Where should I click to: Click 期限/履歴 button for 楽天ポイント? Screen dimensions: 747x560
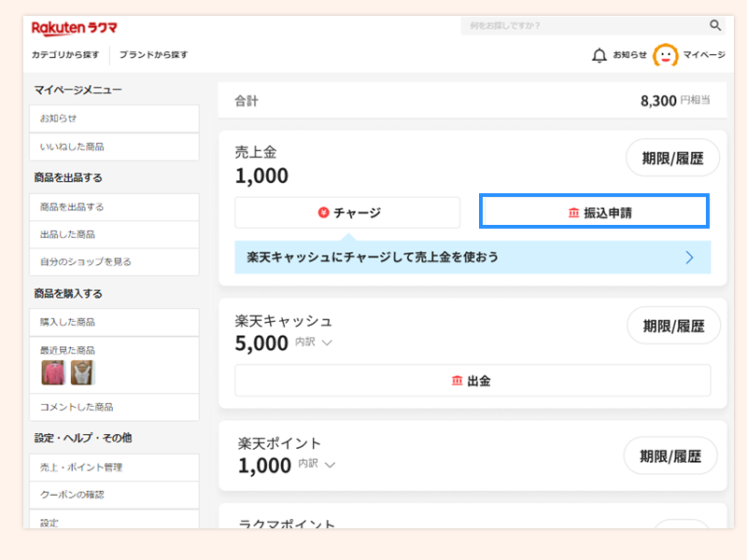(x=670, y=456)
